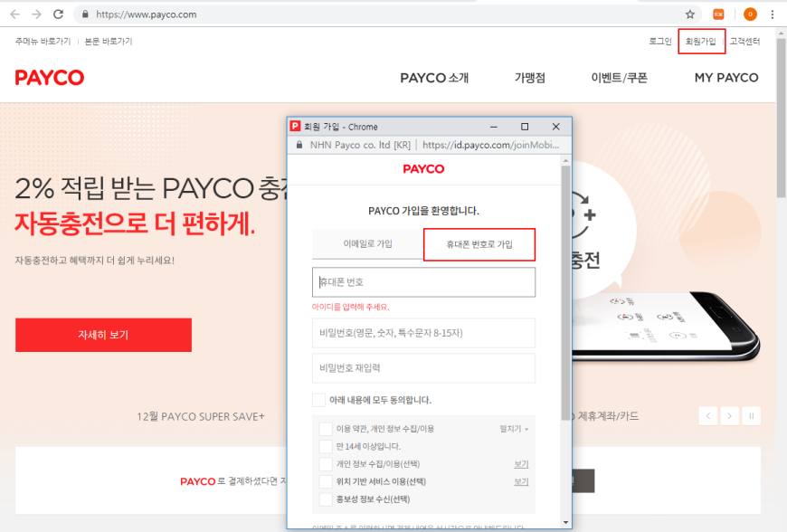This screenshot has width=787, height=532.
Task: Select the 12월 PAYCO SUPER SAVE+ banner tab
Action: (x=201, y=416)
